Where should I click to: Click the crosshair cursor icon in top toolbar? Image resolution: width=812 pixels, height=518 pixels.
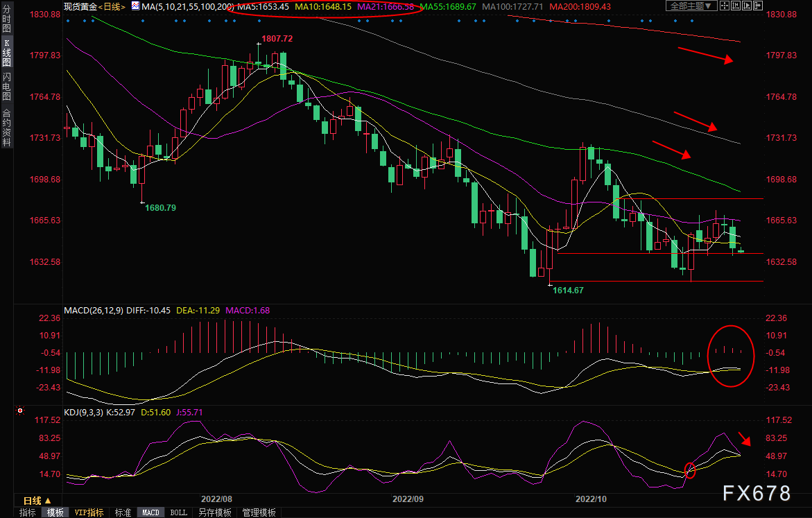(726, 6)
